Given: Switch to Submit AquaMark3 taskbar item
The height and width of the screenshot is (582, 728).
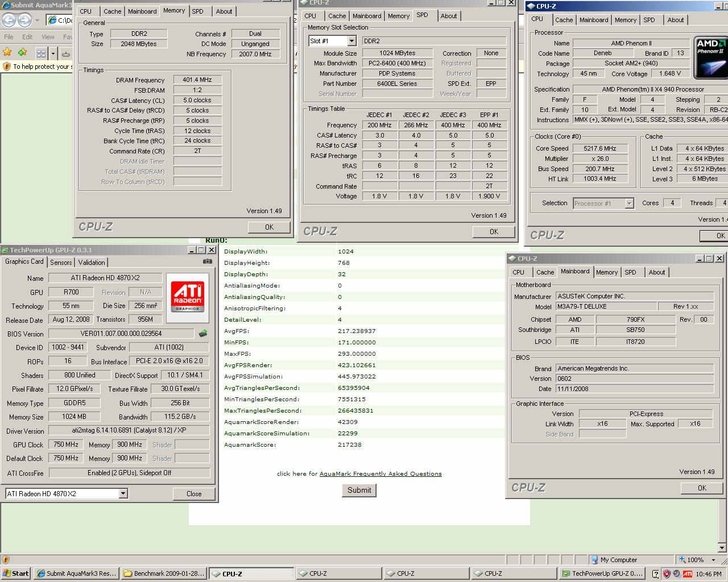Looking at the screenshot, I should (76, 573).
